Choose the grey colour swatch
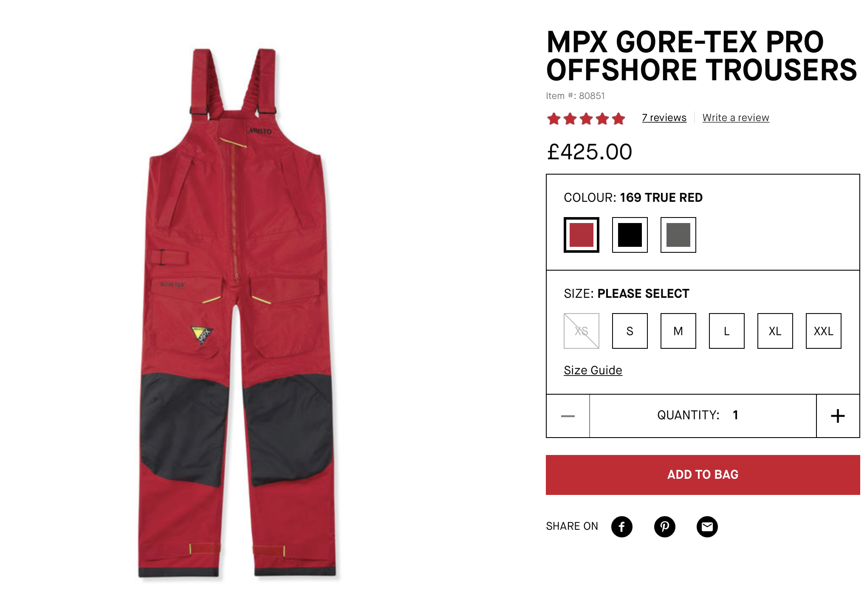The width and height of the screenshot is (867, 616). pyautogui.click(x=678, y=235)
